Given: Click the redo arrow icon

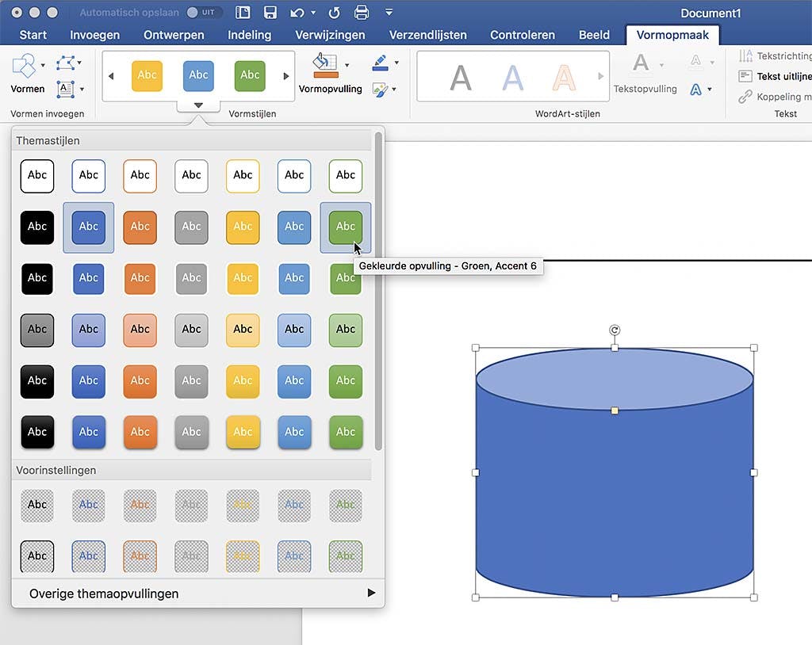Looking at the screenshot, I should [334, 13].
